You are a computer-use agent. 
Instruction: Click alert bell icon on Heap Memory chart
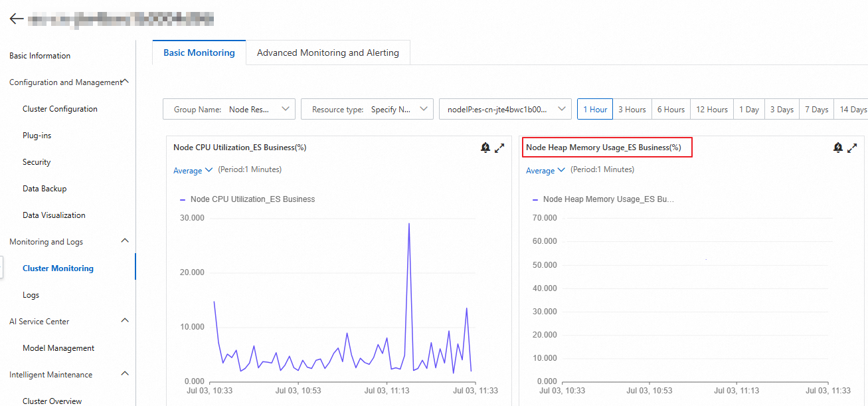837,148
